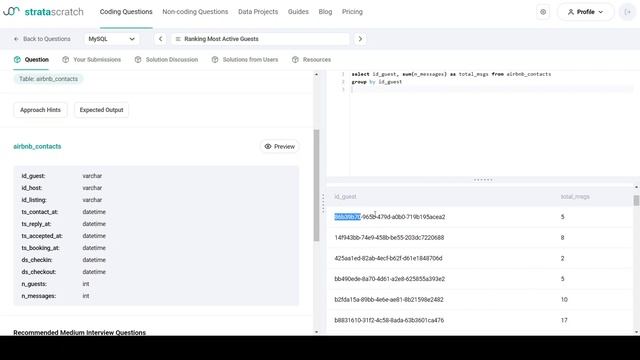This screenshot has width=640, height=360.
Task: Open Ranking Most Active Guests selector
Action: [x=260, y=39]
